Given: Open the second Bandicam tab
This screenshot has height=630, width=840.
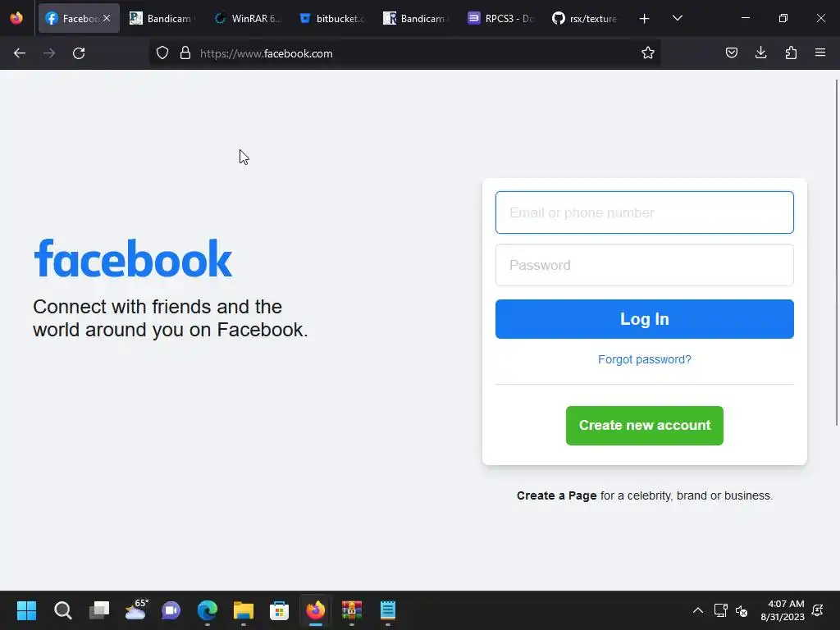Looking at the screenshot, I should (416, 18).
